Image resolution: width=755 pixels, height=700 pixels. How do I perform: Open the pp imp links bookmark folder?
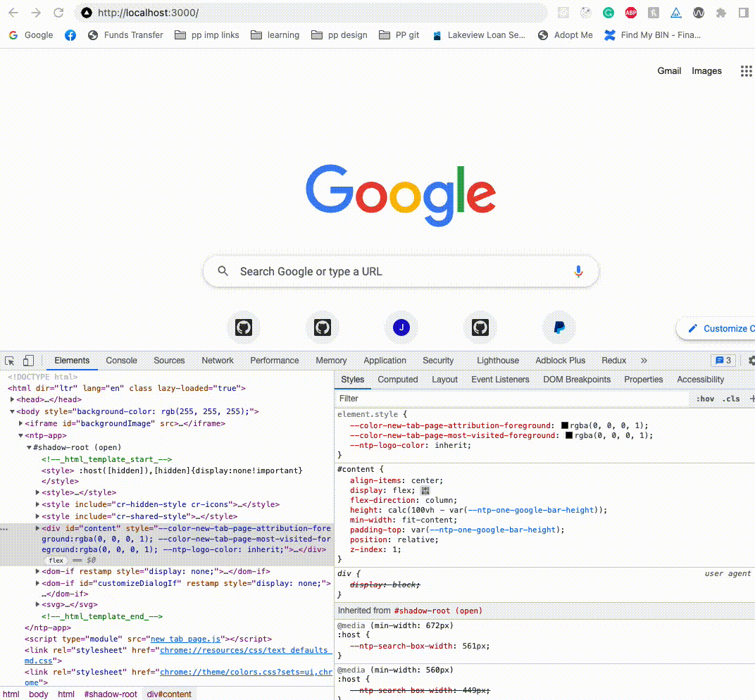[206, 35]
